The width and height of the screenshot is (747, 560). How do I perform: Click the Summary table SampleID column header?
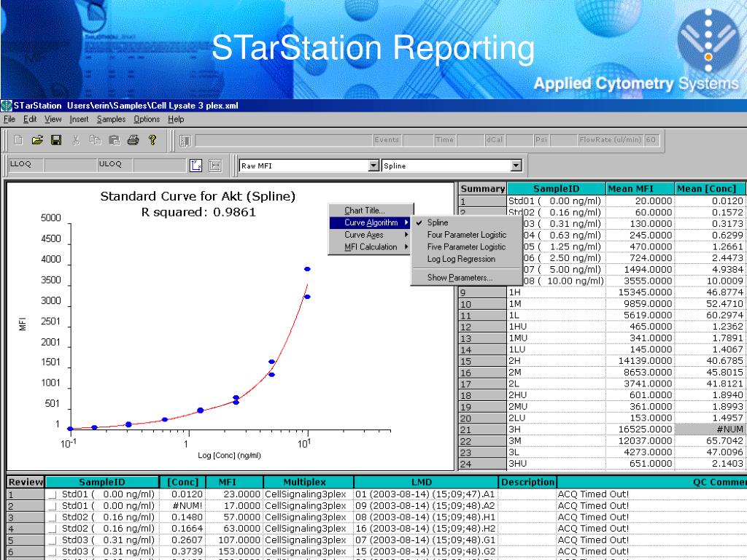click(x=556, y=189)
